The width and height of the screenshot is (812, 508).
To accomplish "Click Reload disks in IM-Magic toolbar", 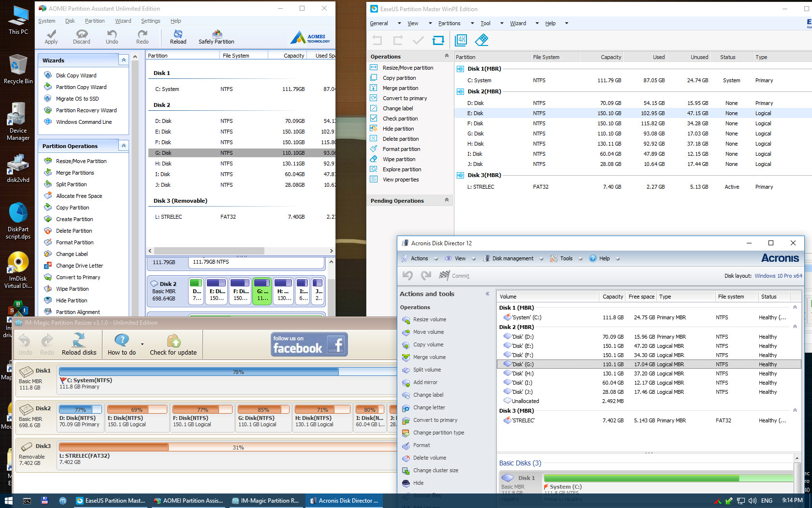I will (79, 344).
